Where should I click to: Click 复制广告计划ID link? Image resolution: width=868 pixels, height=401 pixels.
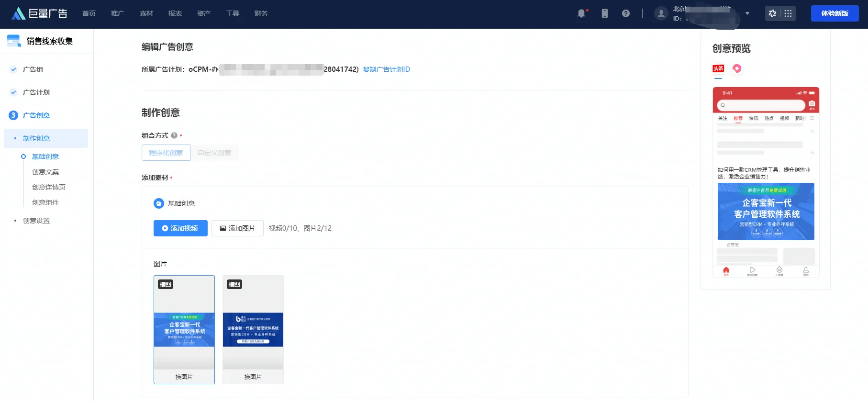(386, 69)
